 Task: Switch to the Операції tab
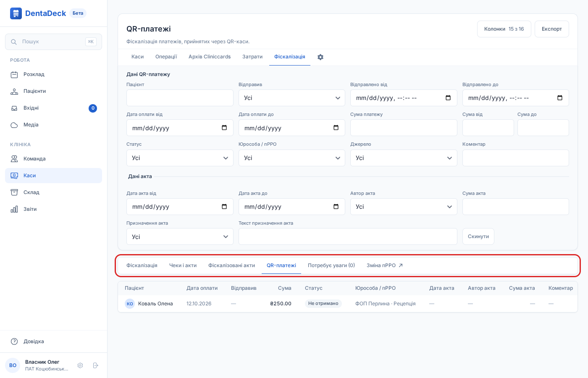point(166,57)
